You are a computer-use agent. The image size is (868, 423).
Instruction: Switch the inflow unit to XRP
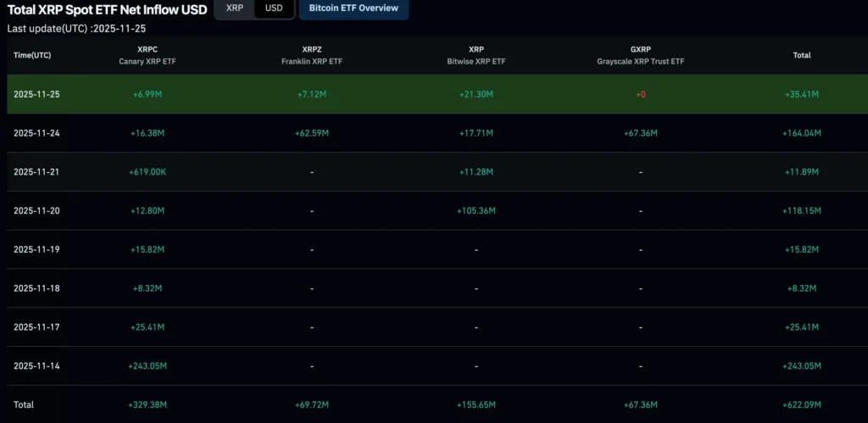[235, 8]
